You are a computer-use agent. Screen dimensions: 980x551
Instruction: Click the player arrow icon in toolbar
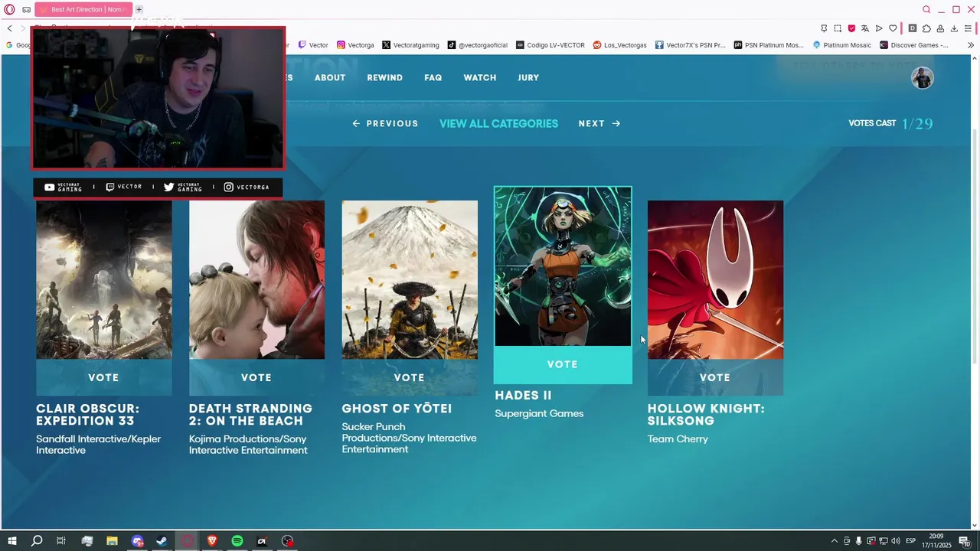[879, 28]
